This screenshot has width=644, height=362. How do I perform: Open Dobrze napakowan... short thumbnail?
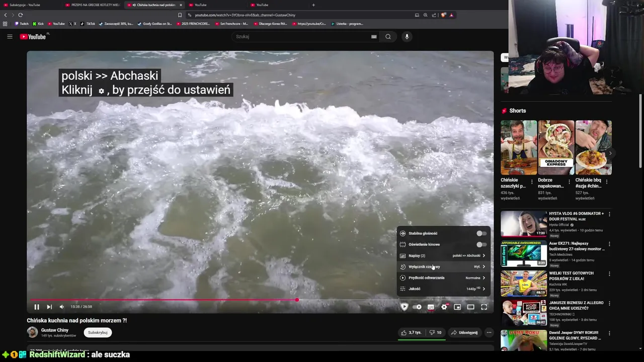pos(556,147)
